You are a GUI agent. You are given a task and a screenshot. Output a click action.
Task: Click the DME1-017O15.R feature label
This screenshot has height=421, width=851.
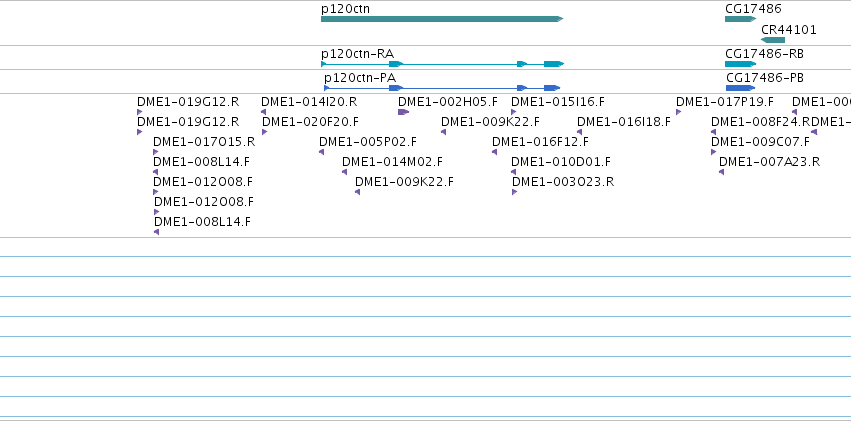tap(204, 142)
